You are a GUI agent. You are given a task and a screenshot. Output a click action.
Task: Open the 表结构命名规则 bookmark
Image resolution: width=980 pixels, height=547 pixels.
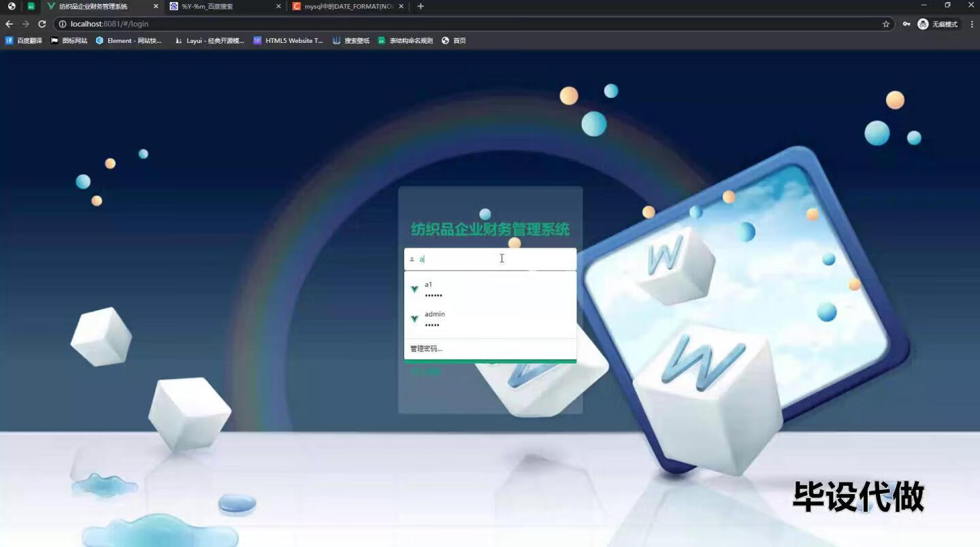pyautogui.click(x=405, y=41)
